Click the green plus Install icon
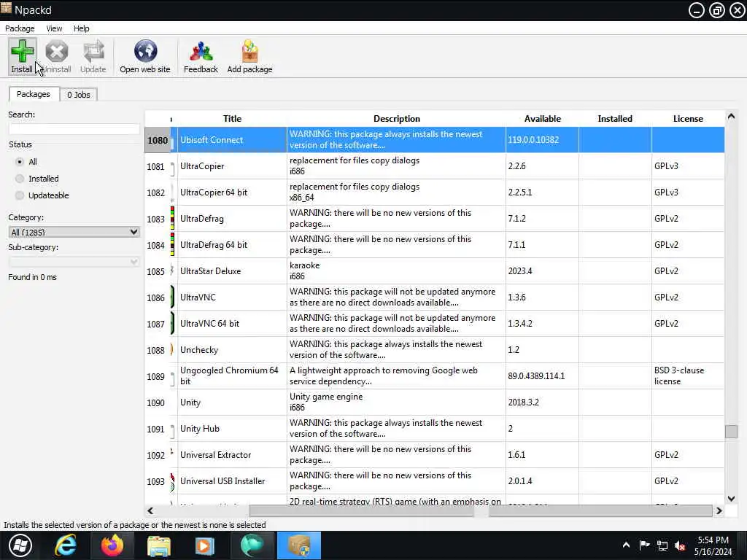This screenshot has height=560, width=747. (23, 50)
